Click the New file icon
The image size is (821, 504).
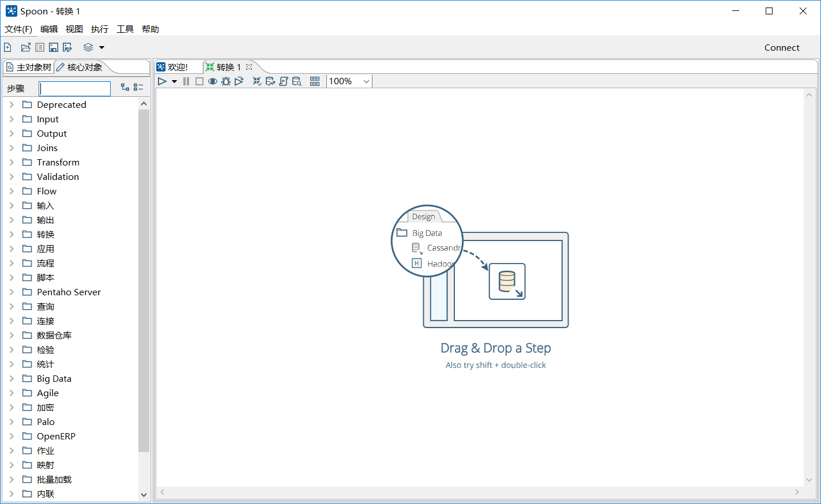(7, 47)
